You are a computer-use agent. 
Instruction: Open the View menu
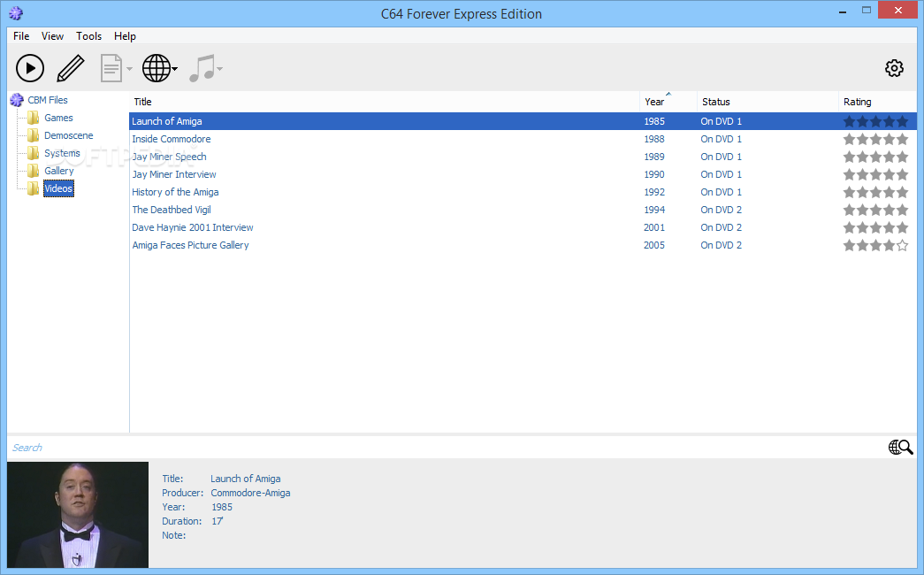pos(52,36)
